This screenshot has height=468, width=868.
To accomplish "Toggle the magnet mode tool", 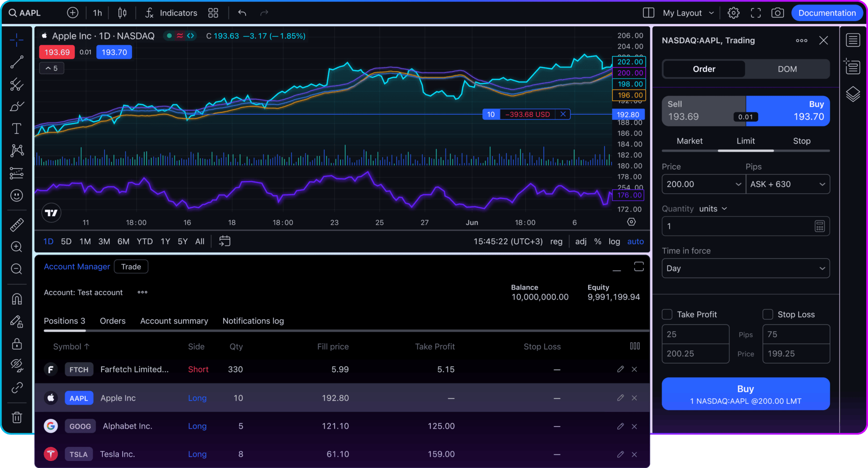I will 17,299.
